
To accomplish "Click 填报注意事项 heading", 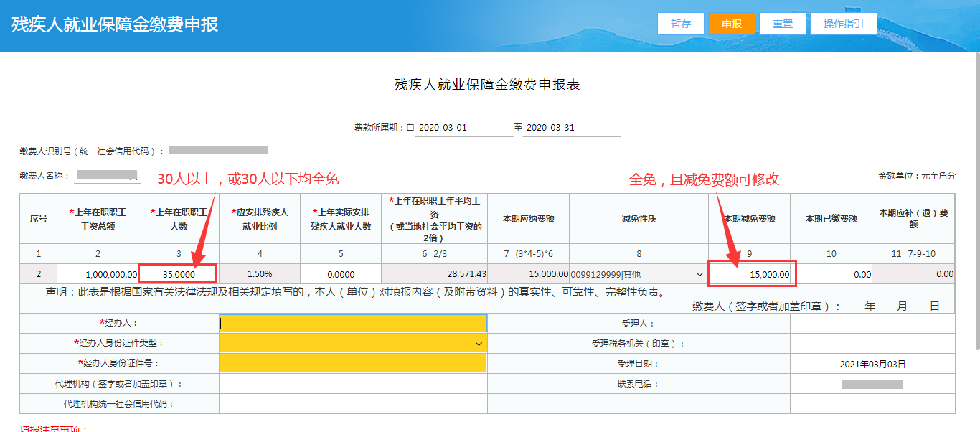I will 54,428.
